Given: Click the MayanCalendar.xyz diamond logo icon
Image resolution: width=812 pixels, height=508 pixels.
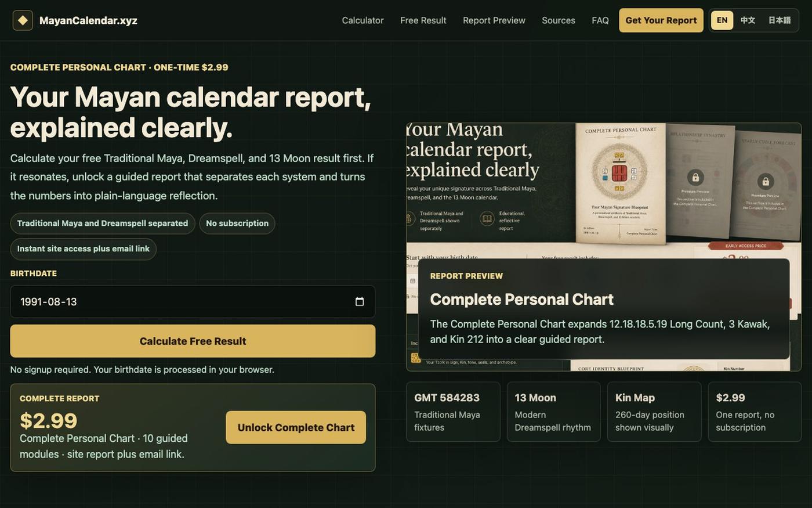Looking at the screenshot, I should [x=23, y=20].
